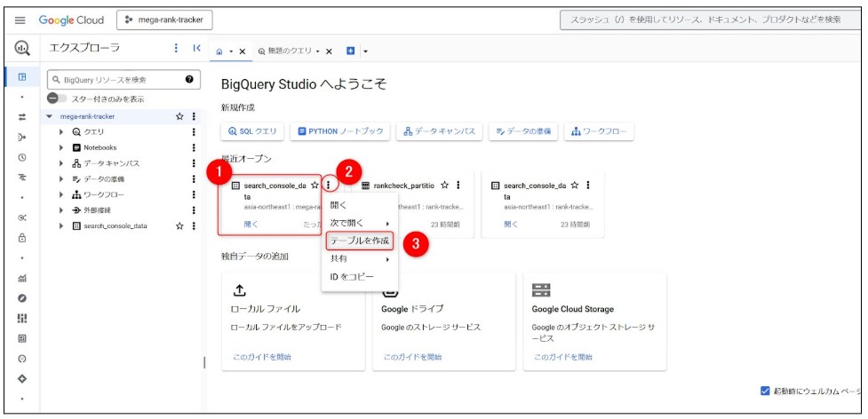Click 開く link on third recent card
This screenshot has height=419, width=868.
pyautogui.click(x=511, y=225)
